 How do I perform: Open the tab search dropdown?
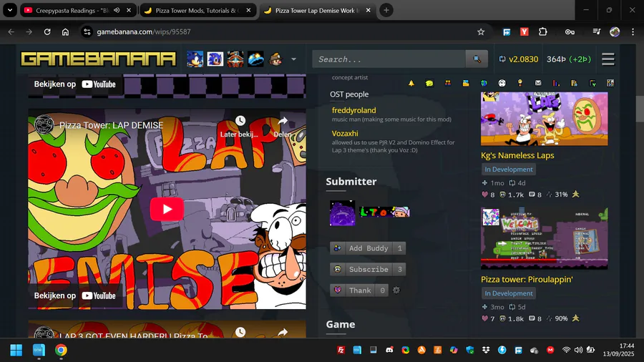[10, 10]
